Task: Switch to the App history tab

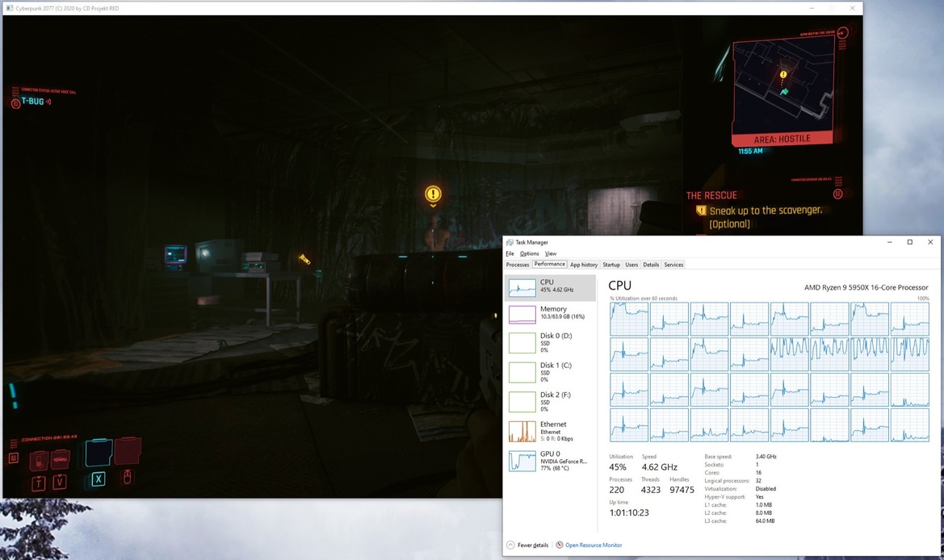Action: (583, 265)
